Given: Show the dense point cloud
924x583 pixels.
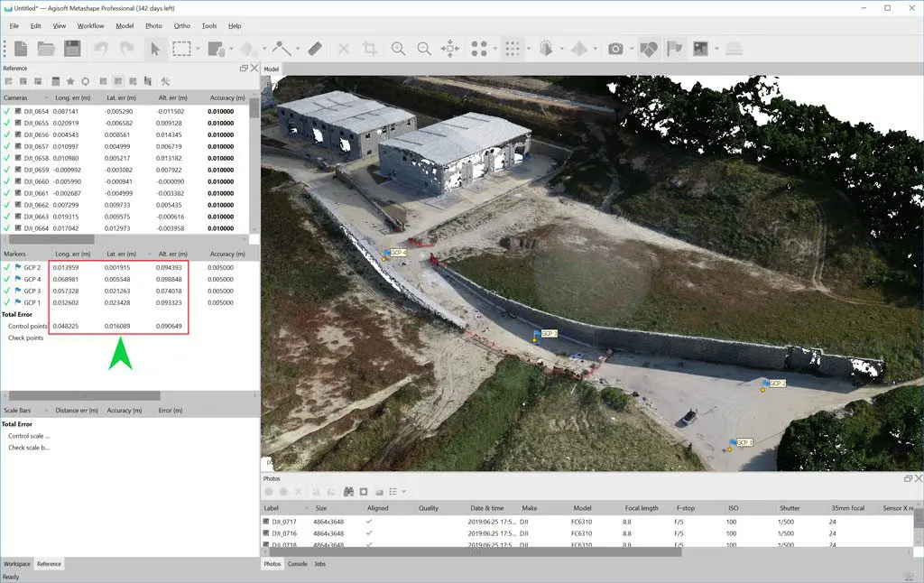Looking at the screenshot, I should pos(513,49).
